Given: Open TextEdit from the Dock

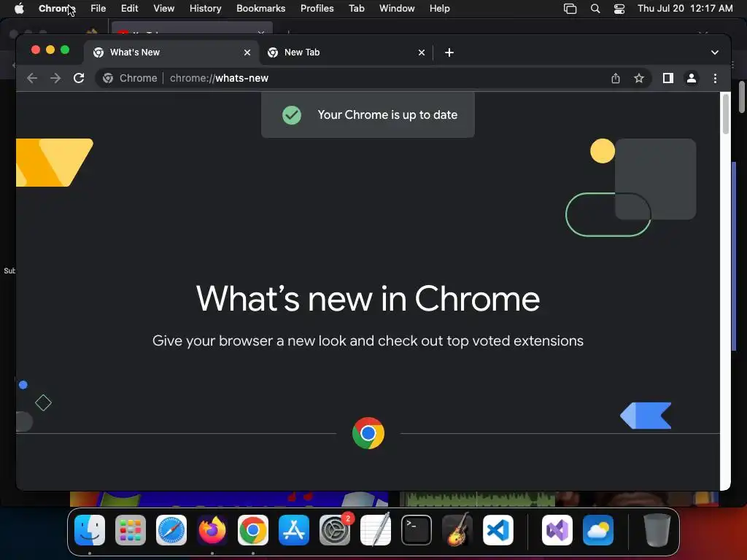Looking at the screenshot, I should 376,530.
